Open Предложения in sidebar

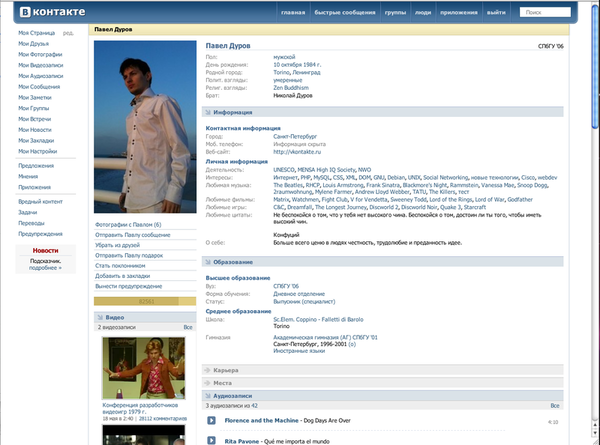pos(36,165)
